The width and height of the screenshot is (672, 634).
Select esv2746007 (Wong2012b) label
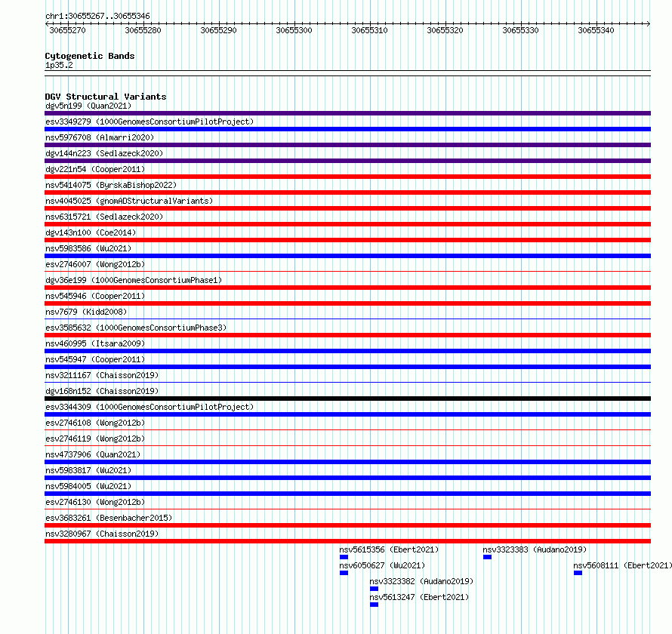[95, 264]
